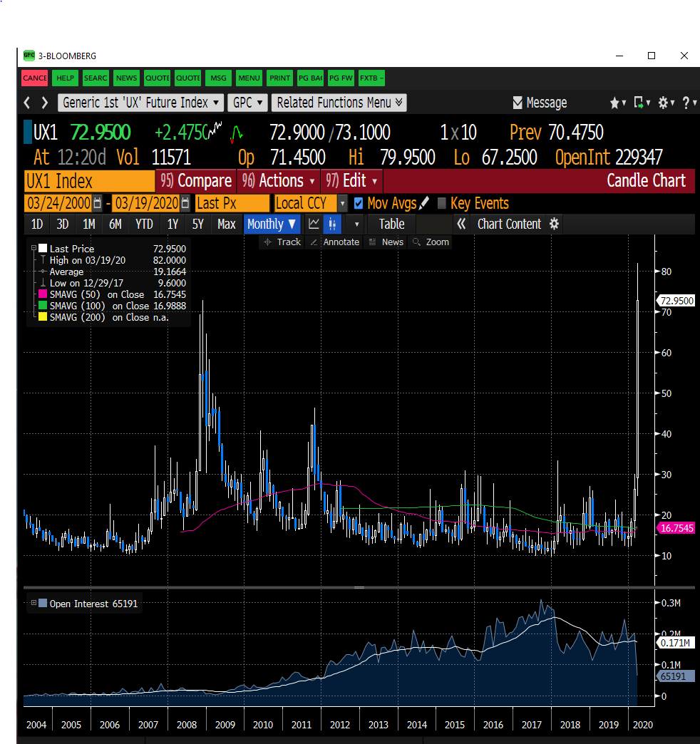Click the PG FWD button
Image resolution: width=700 pixels, height=744 pixels.
pyautogui.click(x=341, y=78)
